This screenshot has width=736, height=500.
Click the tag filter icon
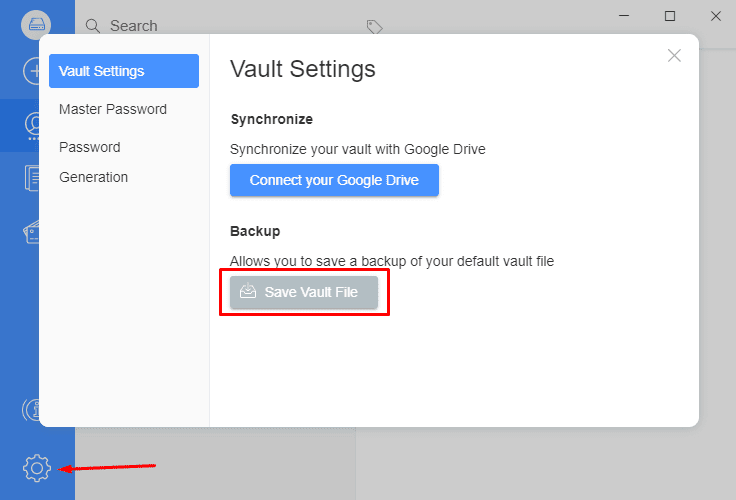pyautogui.click(x=375, y=27)
